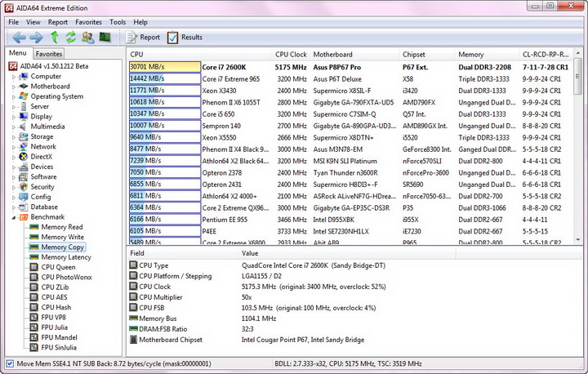This screenshot has height=374, width=588.
Task: Refresh using the green circular arrows icon
Action: pos(71,37)
